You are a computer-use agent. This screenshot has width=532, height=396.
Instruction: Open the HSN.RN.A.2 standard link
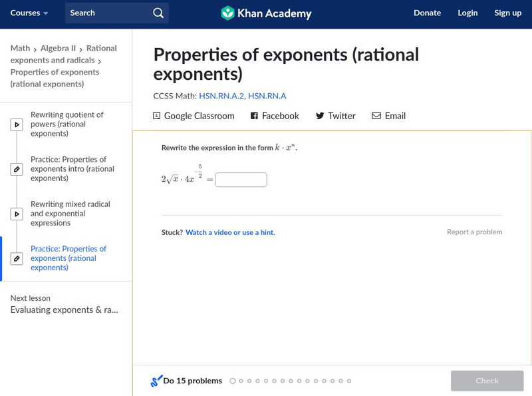click(221, 97)
